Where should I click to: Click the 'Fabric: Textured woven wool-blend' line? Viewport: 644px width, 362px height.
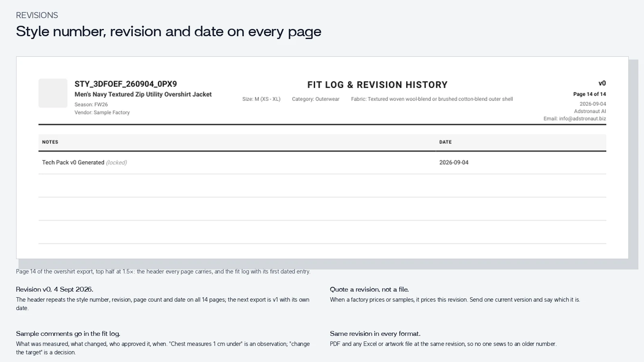click(432, 99)
